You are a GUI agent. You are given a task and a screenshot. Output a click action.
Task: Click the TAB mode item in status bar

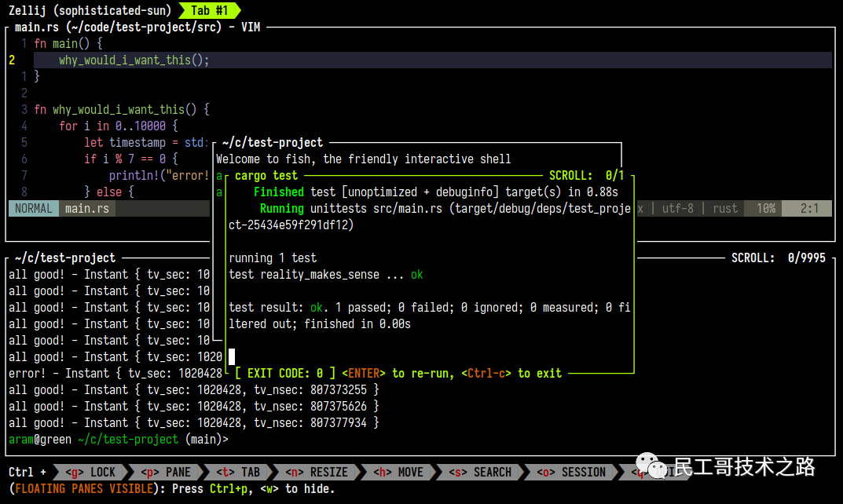point(238,472)
